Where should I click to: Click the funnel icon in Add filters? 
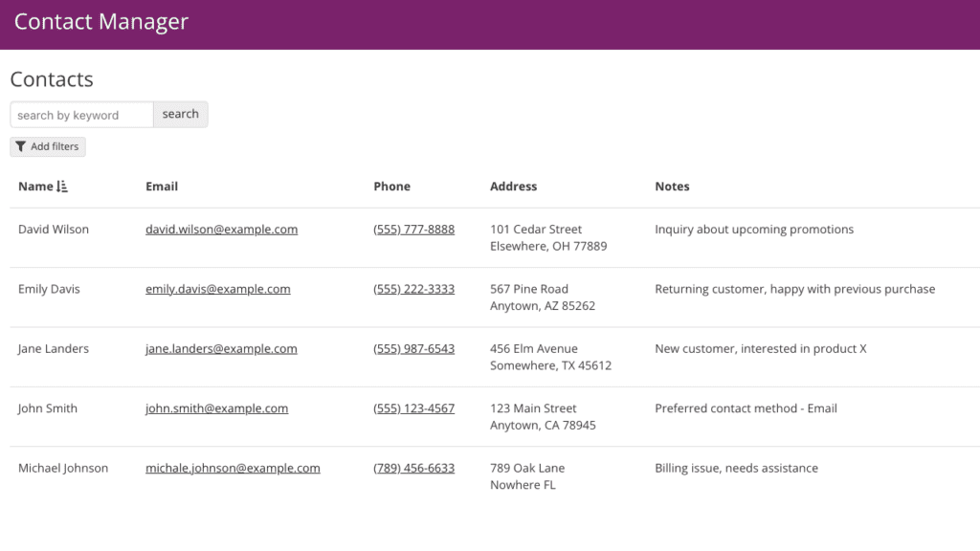[x=21, y=146]
